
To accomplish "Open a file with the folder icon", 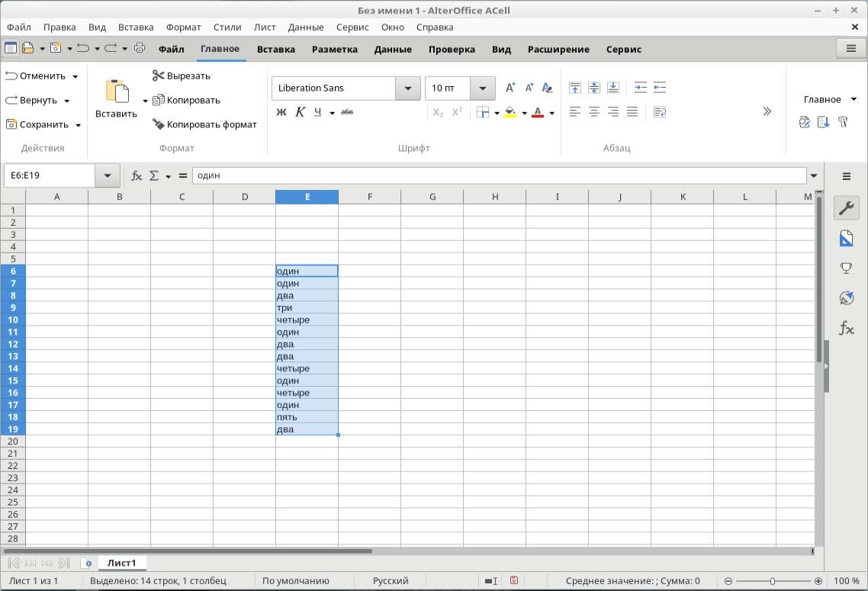I will [x=27, y=48].
